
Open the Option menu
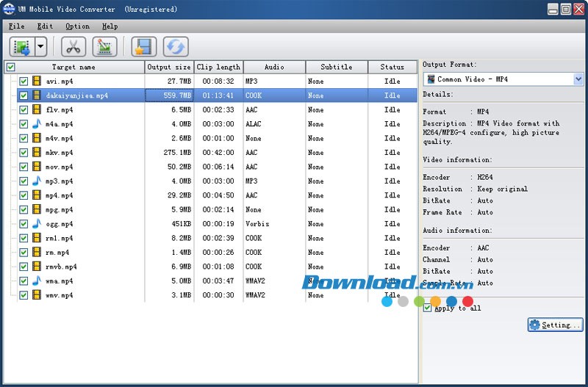pyautogui.click(x=78, y=26)
